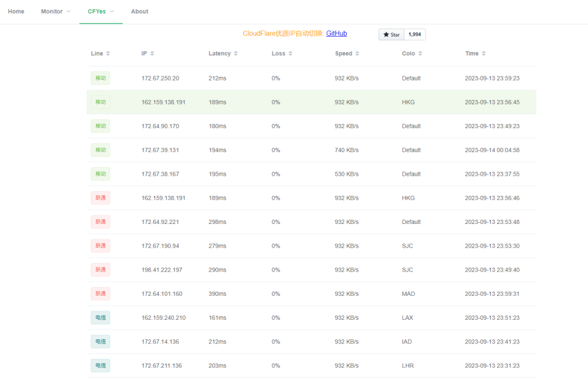Sort by Speed column arrows
This screenshot has width=588, height=379.
click(357, 53)
